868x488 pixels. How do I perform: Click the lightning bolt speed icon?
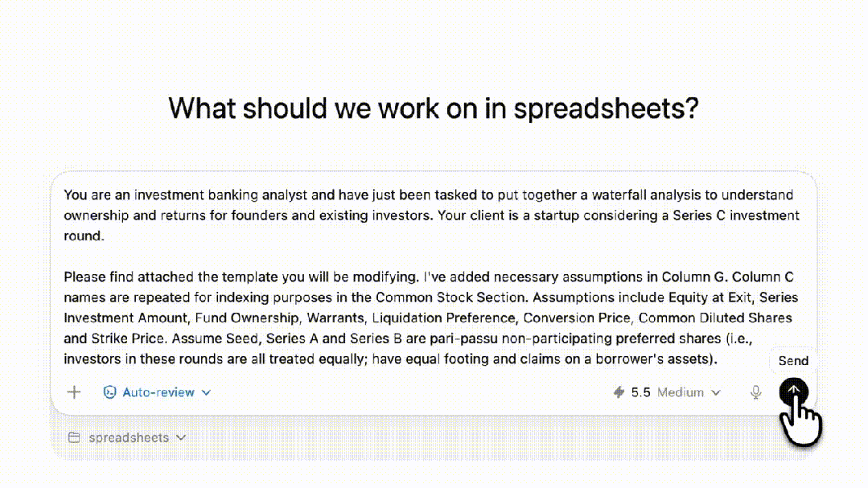pos(619,392)
